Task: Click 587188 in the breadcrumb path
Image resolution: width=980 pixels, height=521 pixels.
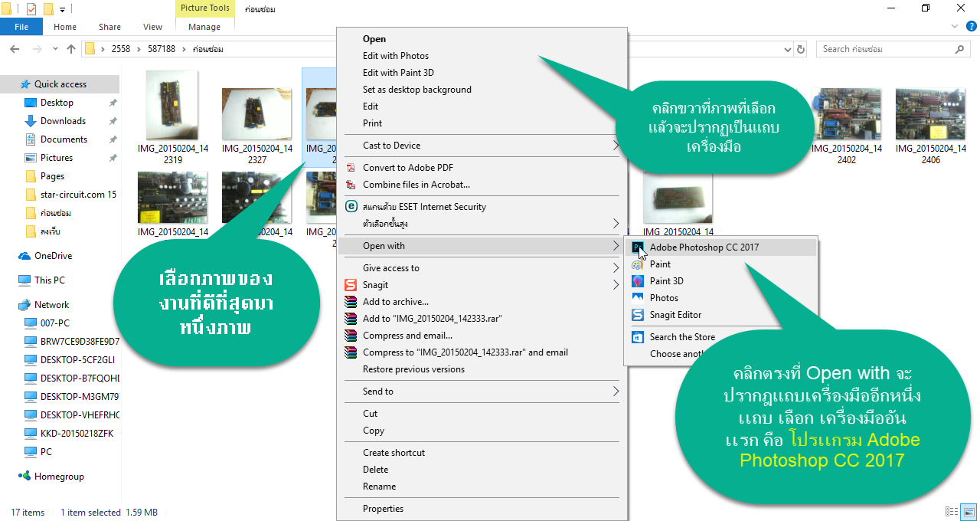Action: click(x=162, y=49)
